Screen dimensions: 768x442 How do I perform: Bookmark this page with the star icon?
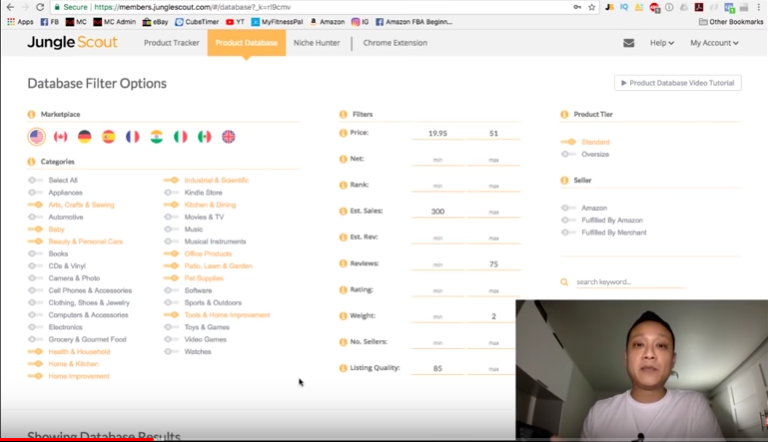(592, 7)
